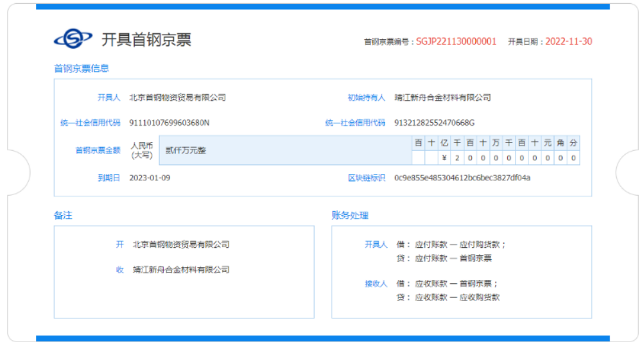Select blockchain hash 0c9e855e485304612bc6bec3827df04a

pyautogui.click(x=462, y=178)
